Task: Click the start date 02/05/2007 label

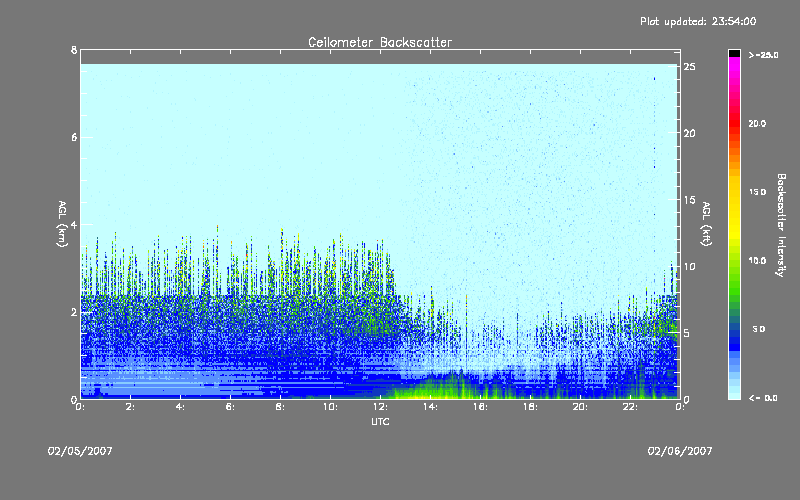Action: click(80, 451)
